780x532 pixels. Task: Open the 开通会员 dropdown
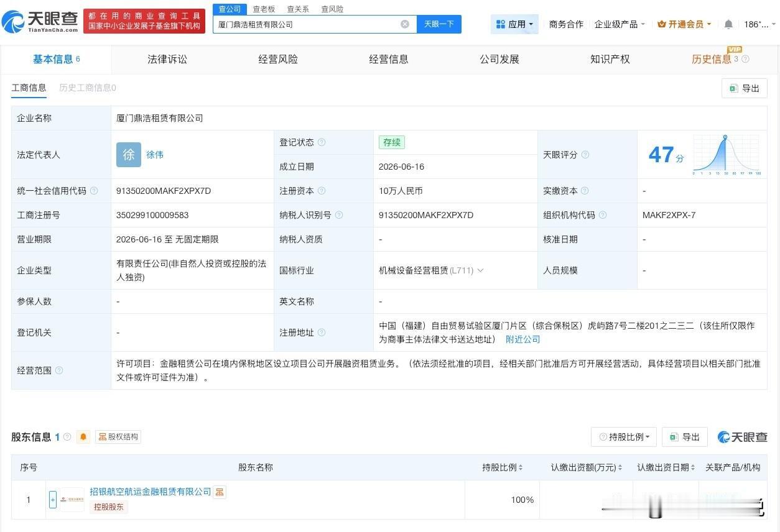(x=684, y=24)
